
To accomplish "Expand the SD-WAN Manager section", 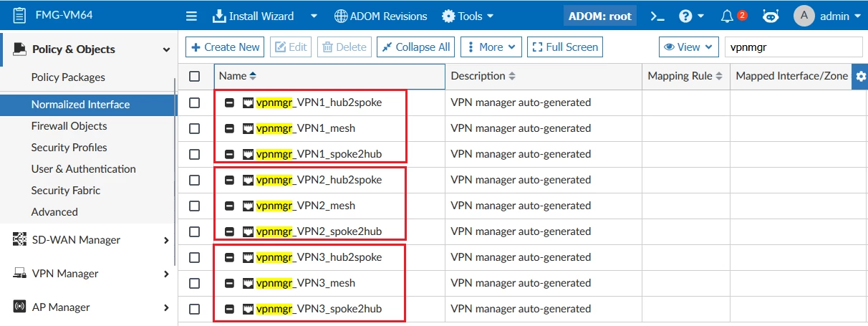I will [166, 240].
